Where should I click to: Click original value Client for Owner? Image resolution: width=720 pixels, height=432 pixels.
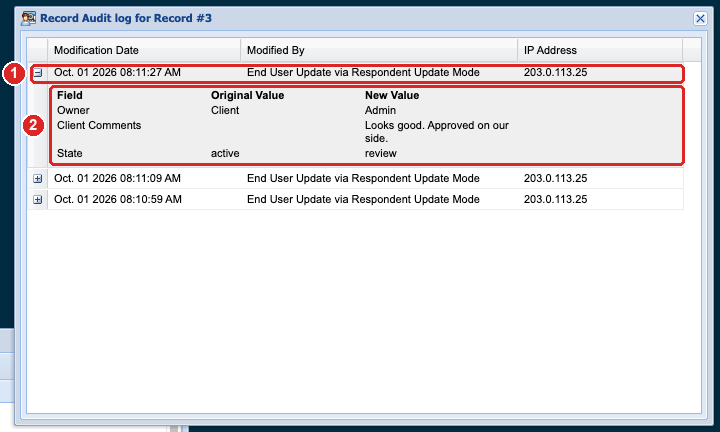(225, 111)
